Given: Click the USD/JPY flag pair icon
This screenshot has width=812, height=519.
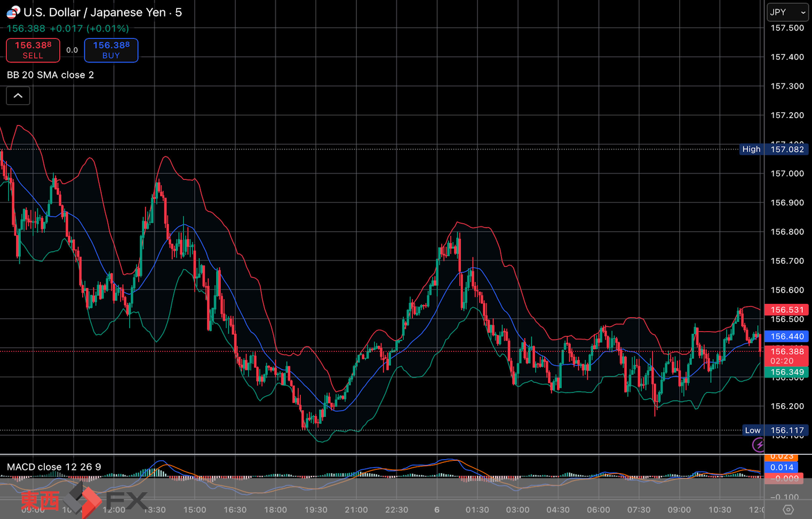Looking at the screenshot, I should point(13,12).
